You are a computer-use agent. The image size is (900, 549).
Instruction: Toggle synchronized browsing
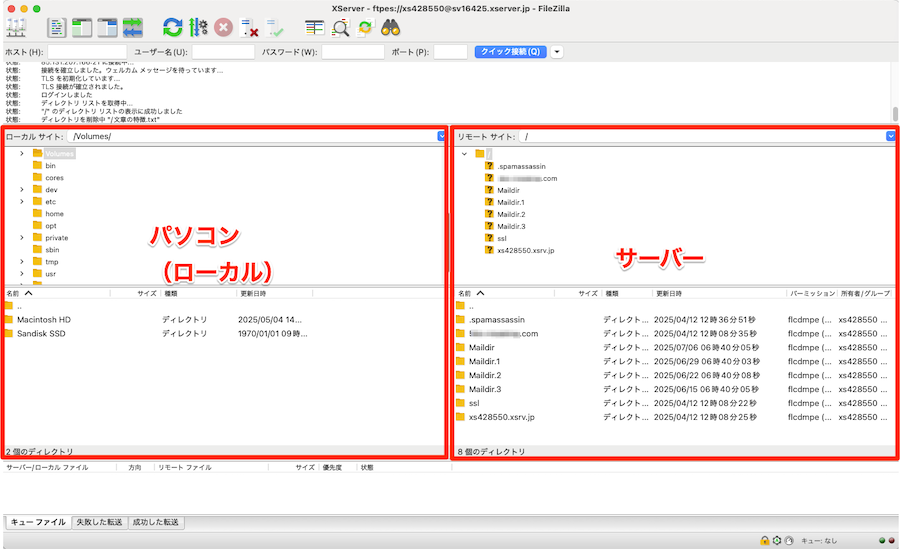coord(365,28)
